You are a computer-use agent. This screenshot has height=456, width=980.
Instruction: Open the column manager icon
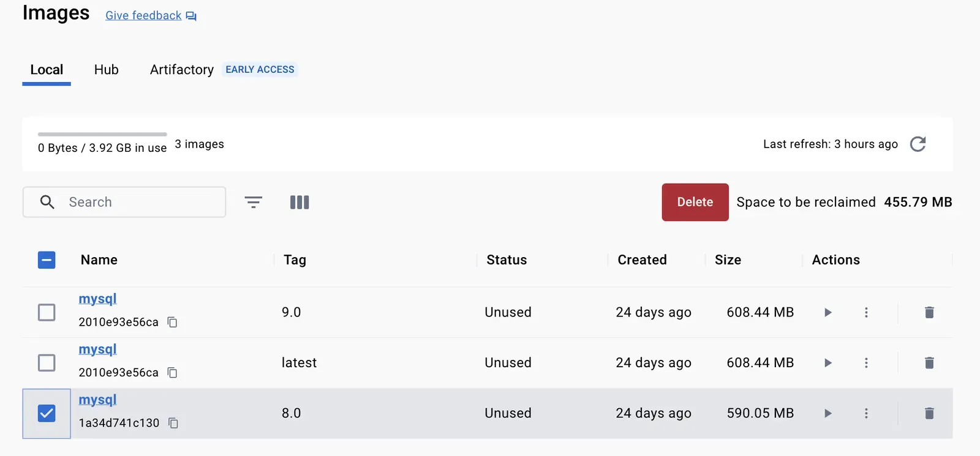point(300,202)
